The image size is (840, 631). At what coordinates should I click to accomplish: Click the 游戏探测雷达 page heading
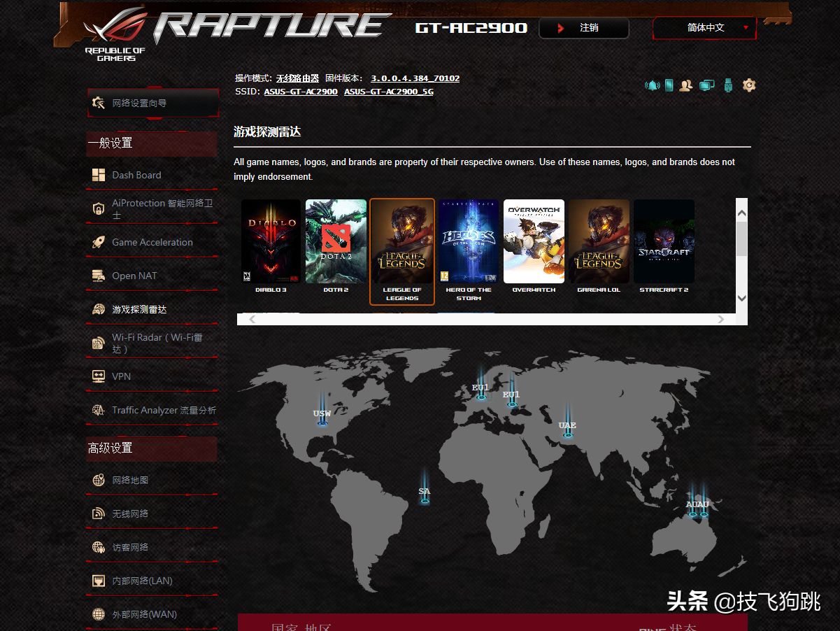267,132
